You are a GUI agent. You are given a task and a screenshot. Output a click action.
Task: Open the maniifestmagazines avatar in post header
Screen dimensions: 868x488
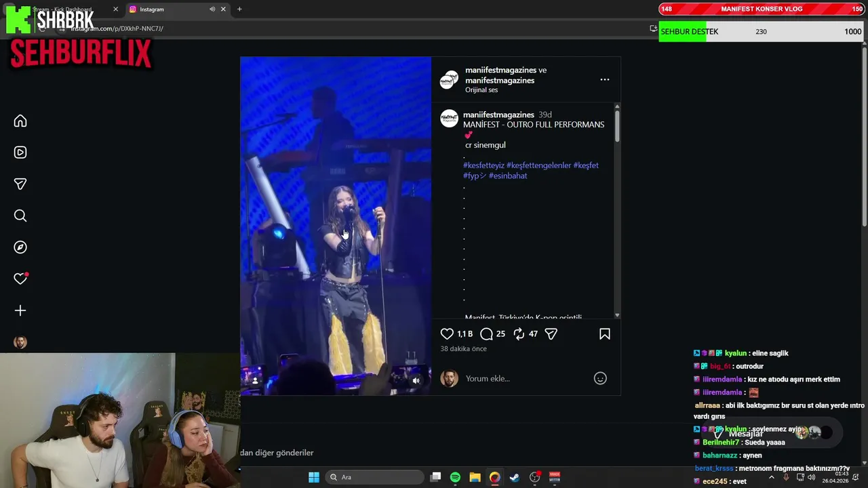pyautogui.click(x=449, y=80)
